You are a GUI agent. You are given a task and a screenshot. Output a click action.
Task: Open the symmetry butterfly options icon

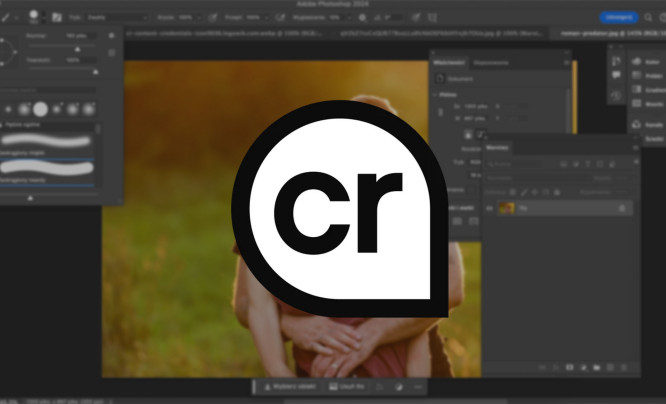click(x=432, y=17)
